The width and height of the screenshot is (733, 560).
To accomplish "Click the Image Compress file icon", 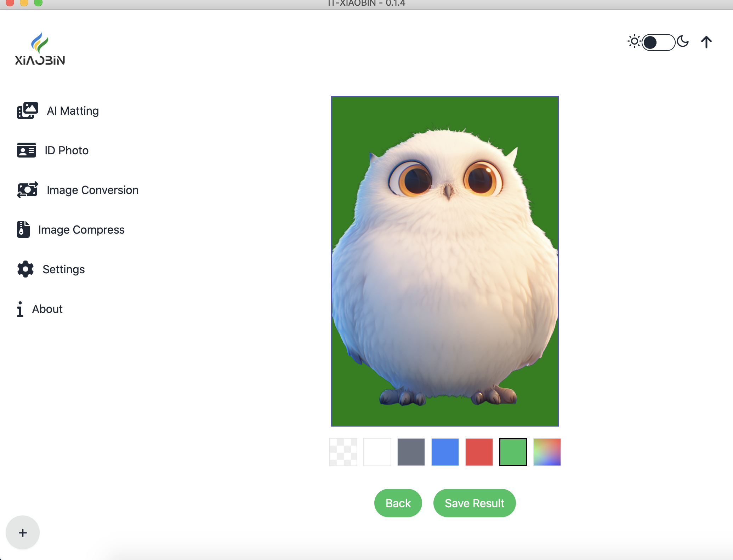I will (x=23, y=229).
